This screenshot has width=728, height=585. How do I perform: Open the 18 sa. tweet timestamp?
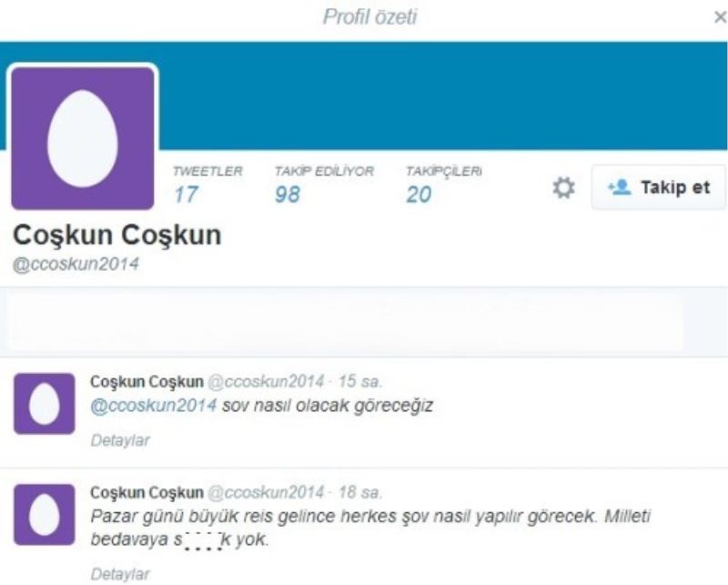pyautogui.click(x=359, y=492)
